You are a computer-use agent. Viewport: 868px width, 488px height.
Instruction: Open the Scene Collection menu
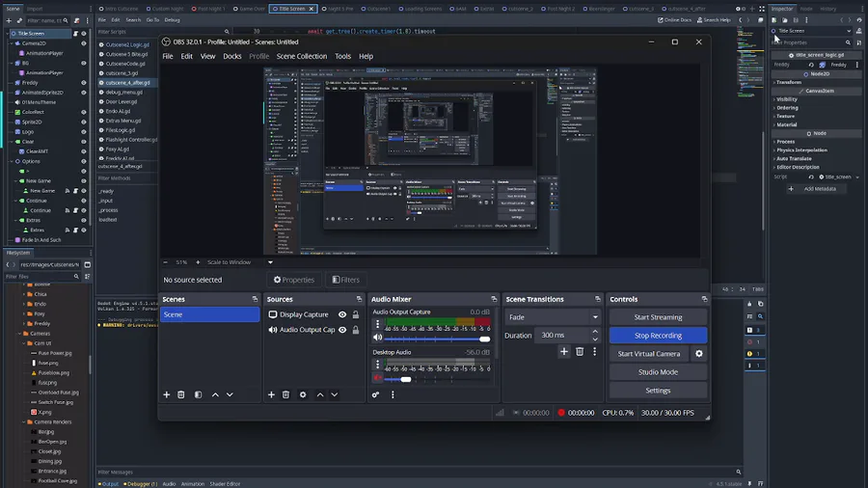pyautogui.click(x=302, y=56)
